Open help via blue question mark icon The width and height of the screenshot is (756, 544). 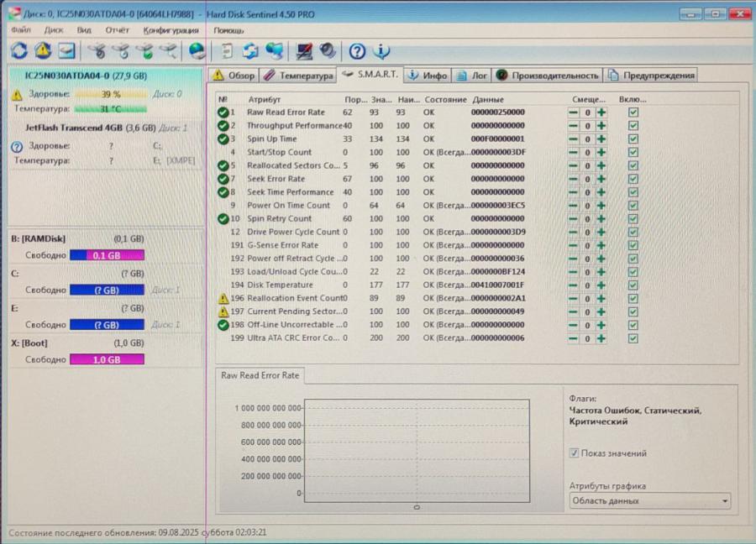coord(357,51)
